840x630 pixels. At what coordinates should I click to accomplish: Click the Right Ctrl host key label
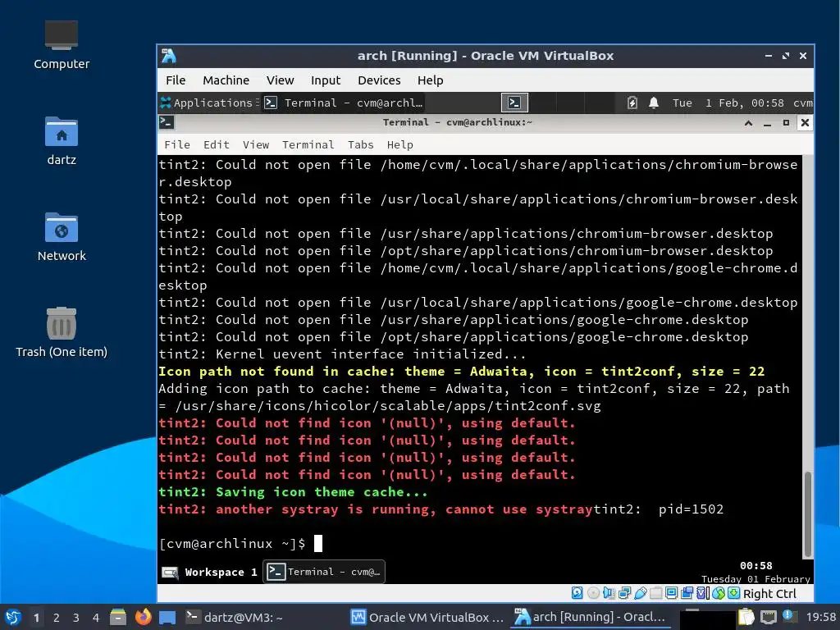(769, 594)
